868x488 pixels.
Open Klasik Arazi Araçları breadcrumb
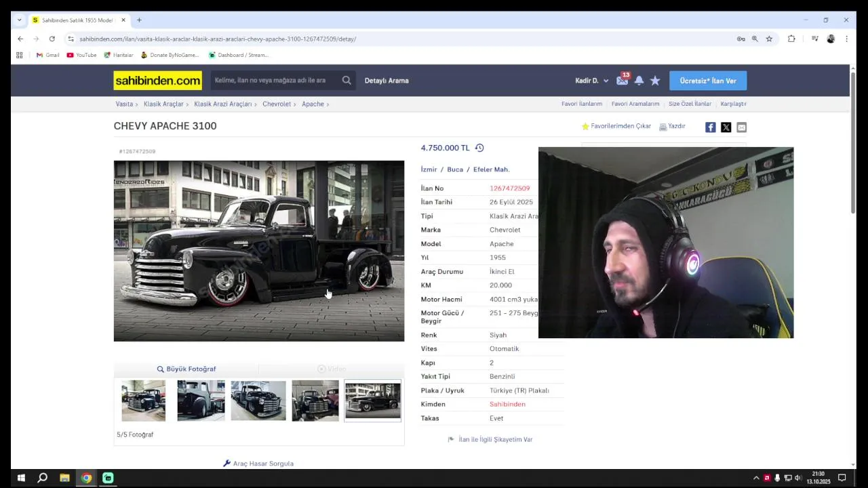[222, 104]
